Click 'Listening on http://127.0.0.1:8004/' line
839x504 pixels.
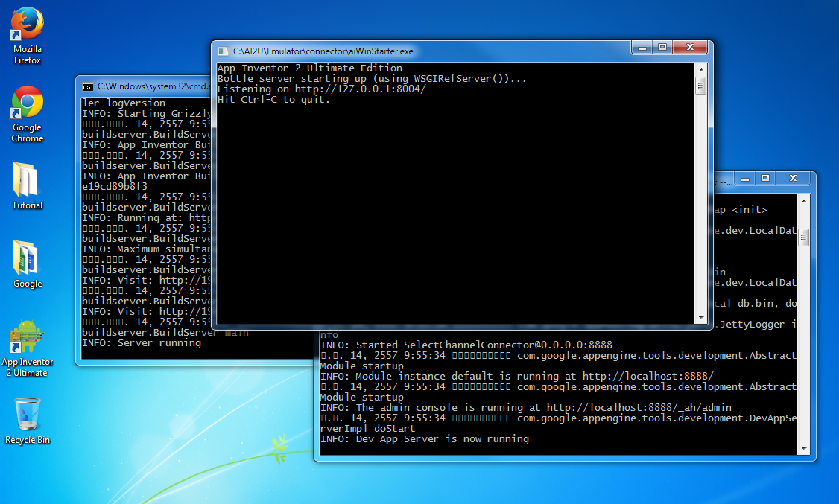point(321,89)
